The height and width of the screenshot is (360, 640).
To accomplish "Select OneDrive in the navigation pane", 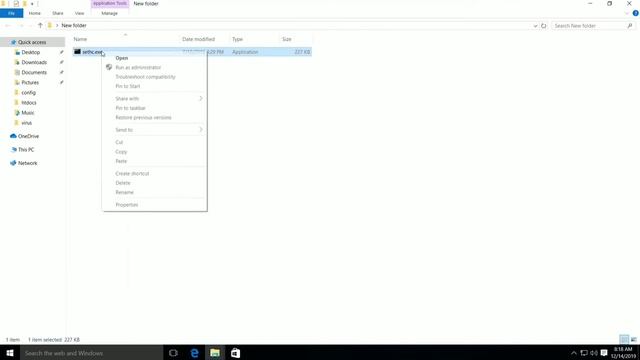I will 28,136.
